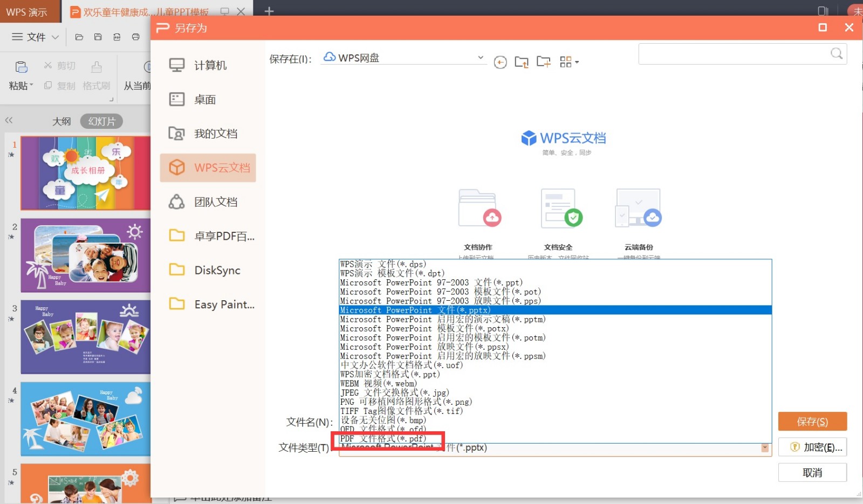
Task: Click the 云端备份 cloud devices icon
Action: [x=639, y=208]
